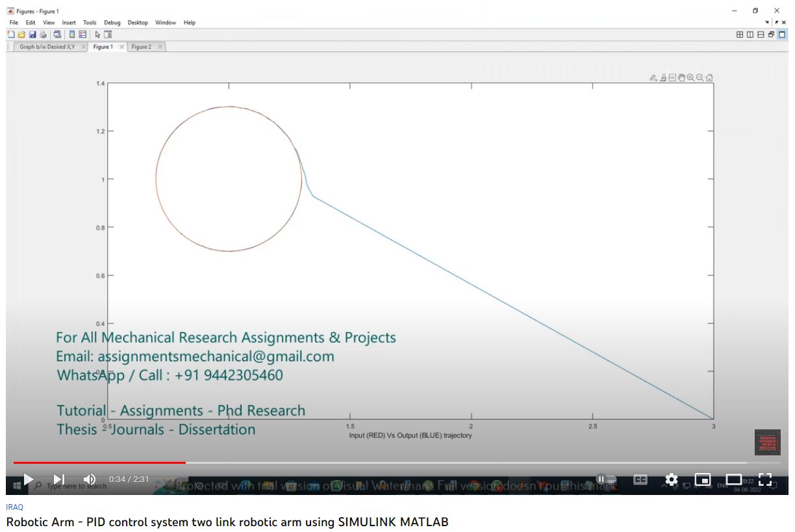Image resolution: width=795 pixels, height=532 pixels.
Task: Click the dock Figures window arrow
Action: click(x=768, y=22)
